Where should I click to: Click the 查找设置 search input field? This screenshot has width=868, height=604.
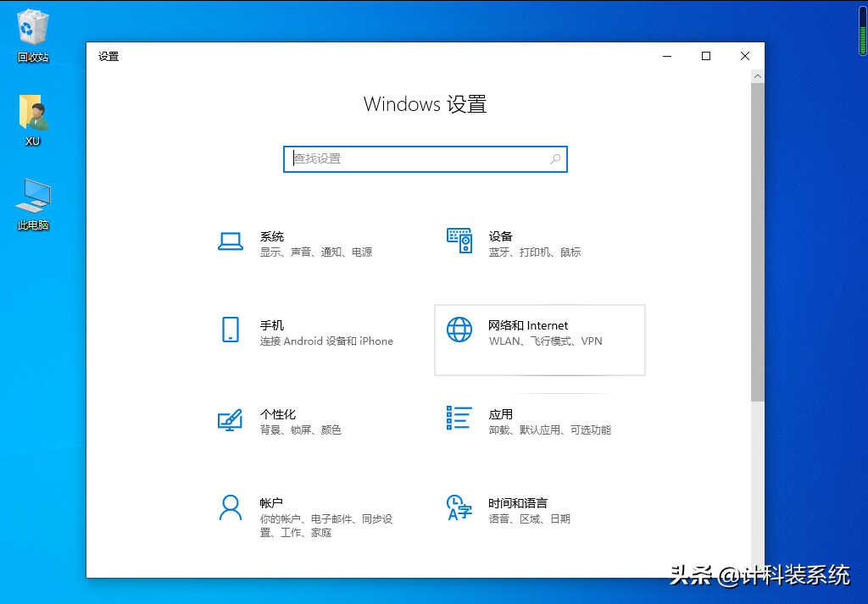tap(426, 159)
